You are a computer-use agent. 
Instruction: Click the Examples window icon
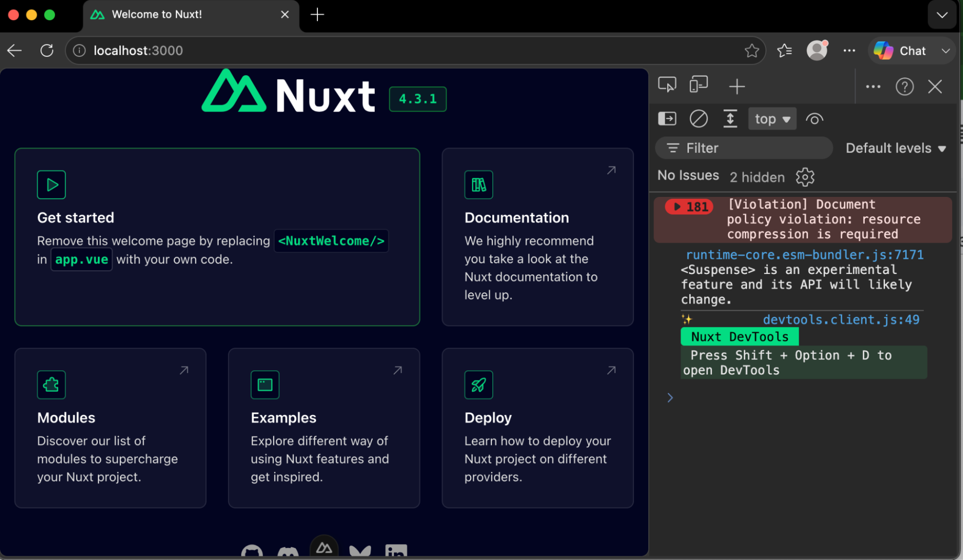click(265, 385)
